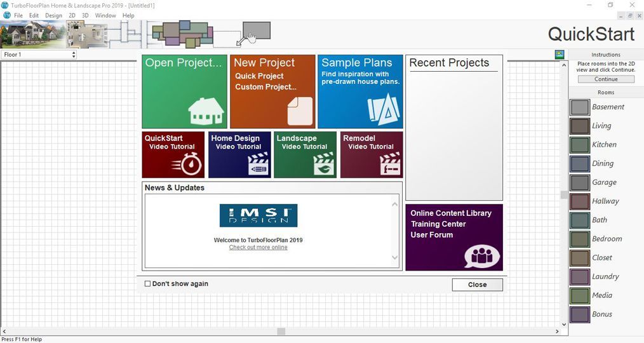Select the Media room swatch

click(579, 296)
